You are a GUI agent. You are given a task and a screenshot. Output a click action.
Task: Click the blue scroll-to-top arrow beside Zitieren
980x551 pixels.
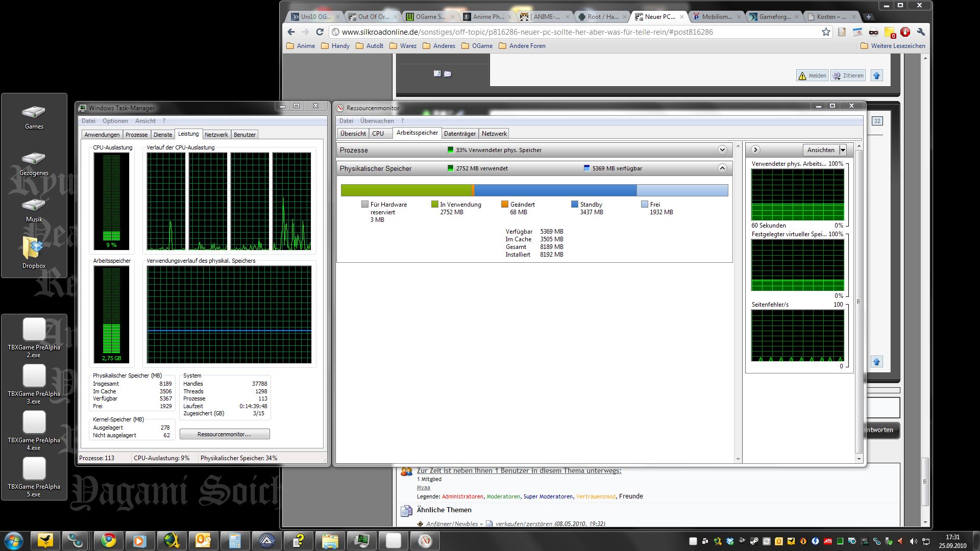(x=876, y=76)
